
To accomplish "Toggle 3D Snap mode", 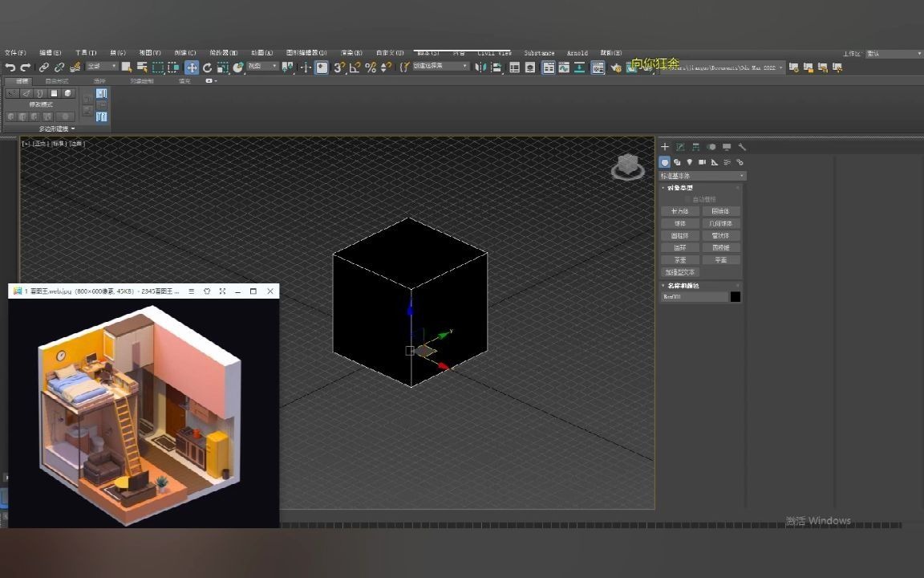I will point(342,67).
